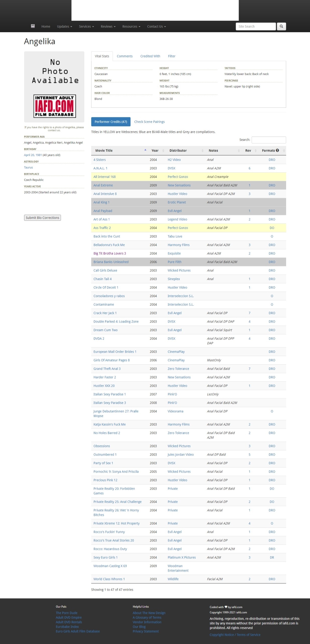
Task: Open Adult DVD Empire footer link
Action: [69, 617]
